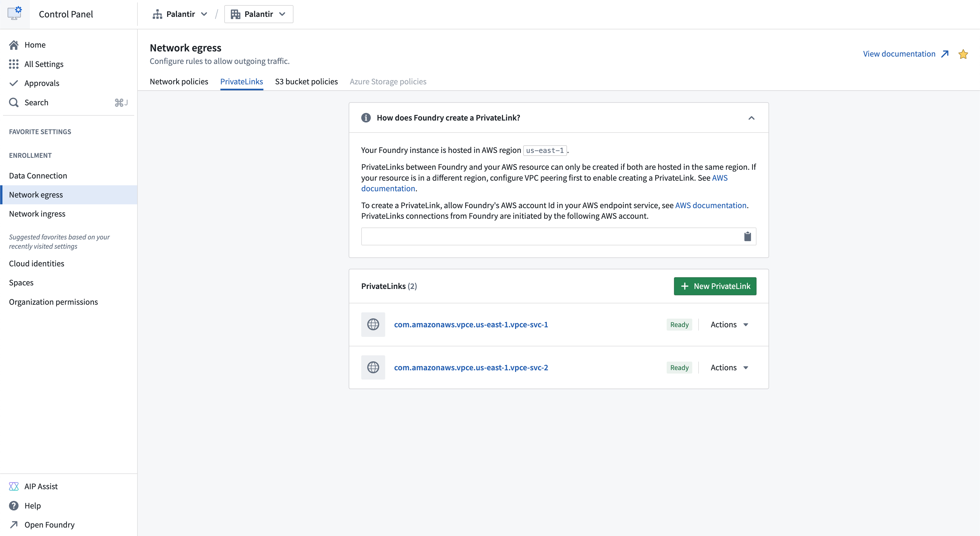
Task: Click the globe icon for vpce-svc-1
Action: (x=373, y=324)
